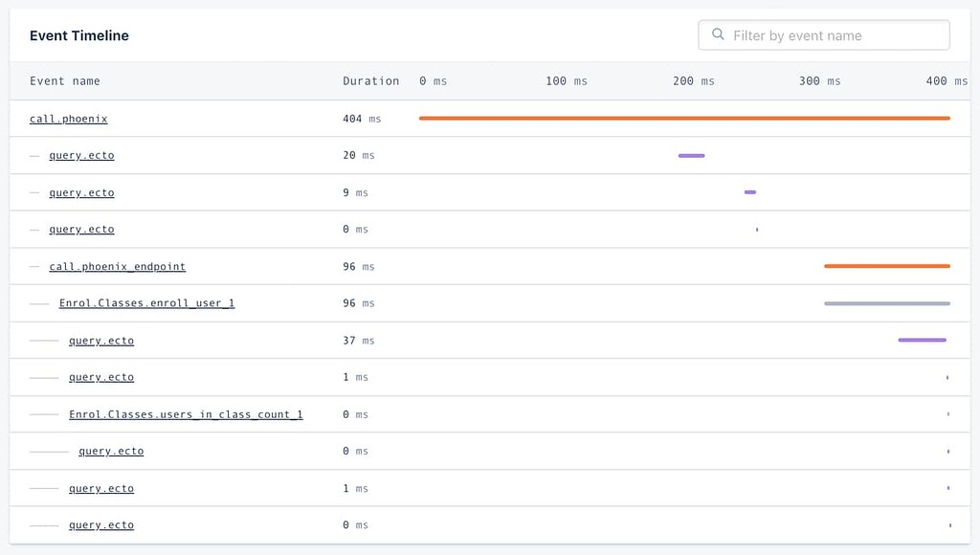Click the Event name column header
Viewport: 980px width, 555px height.
(x=64, y=81)
